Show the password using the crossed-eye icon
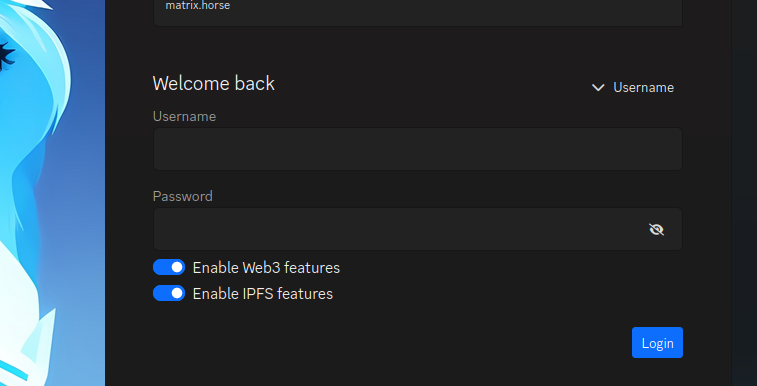Image resolution: width=757 pixels, height=386 pixels. point(656,229)
